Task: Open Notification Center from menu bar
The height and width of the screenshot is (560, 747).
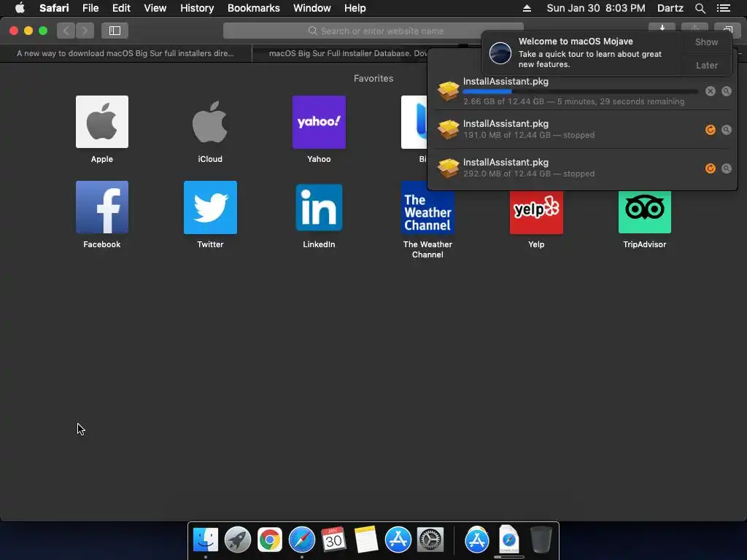Action: pos(723,8)
